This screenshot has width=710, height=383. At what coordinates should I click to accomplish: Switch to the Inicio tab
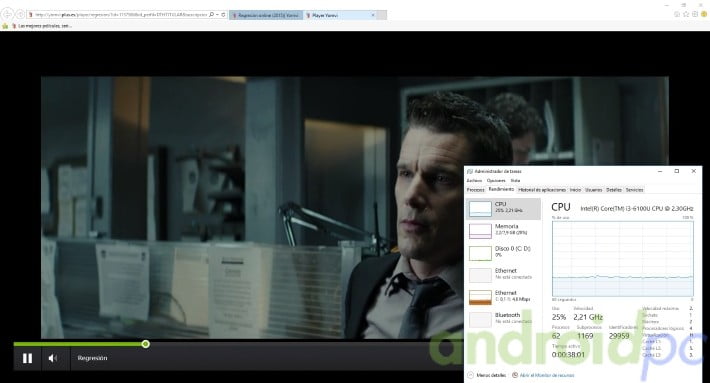point(576,190)
